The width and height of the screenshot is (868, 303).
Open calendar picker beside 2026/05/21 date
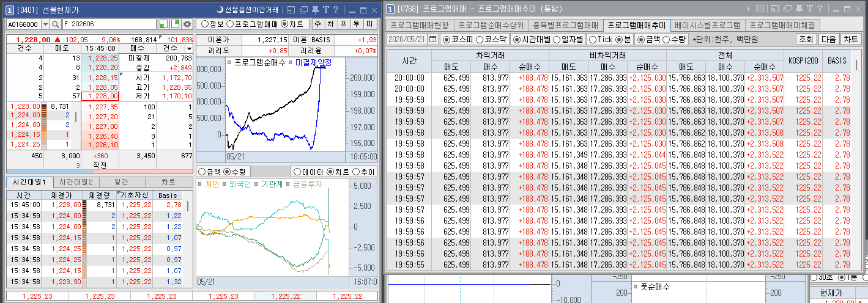pos(432,39)
